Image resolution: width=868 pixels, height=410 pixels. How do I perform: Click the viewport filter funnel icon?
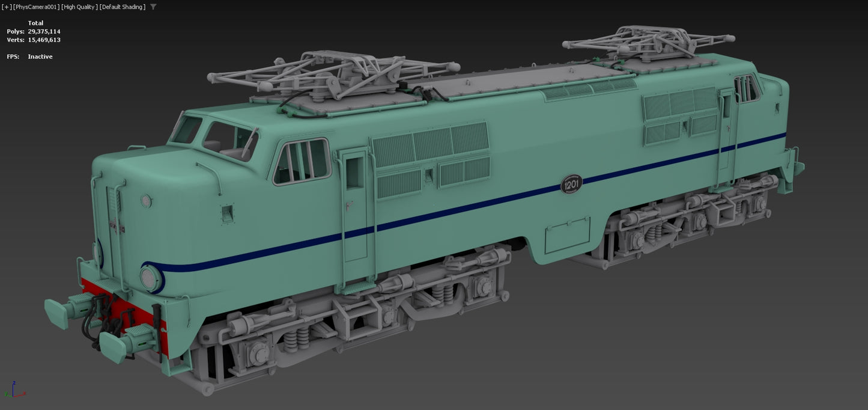coord(153,7)
